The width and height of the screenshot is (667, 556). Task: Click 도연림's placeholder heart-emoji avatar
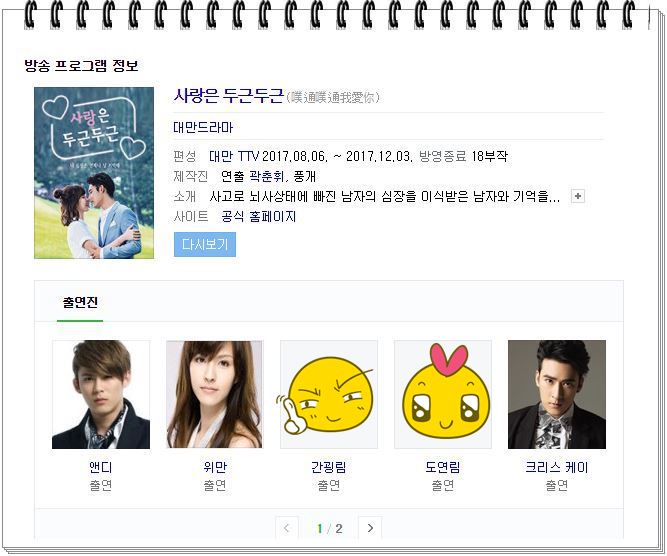pyautogui.click(x=443, y=394)
